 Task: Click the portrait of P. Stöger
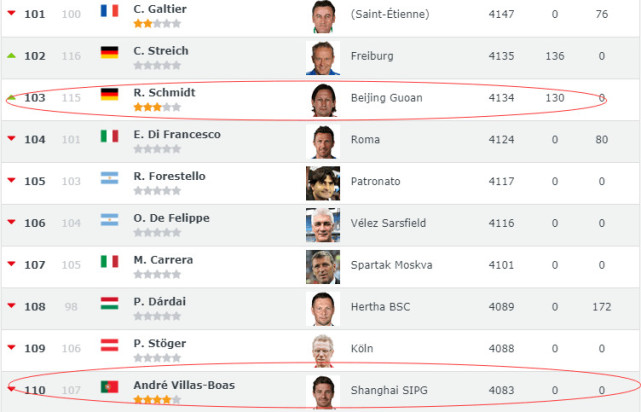[x=323, y=351]
